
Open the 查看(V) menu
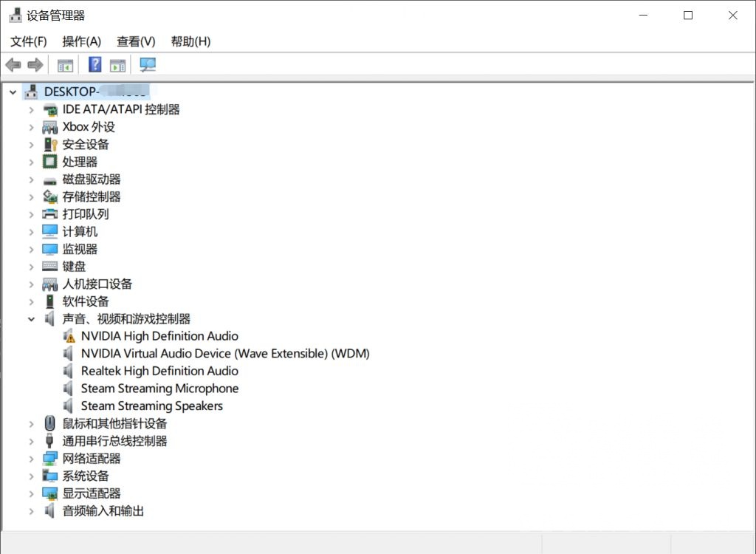pyautogui.click(x=135, y=41)
